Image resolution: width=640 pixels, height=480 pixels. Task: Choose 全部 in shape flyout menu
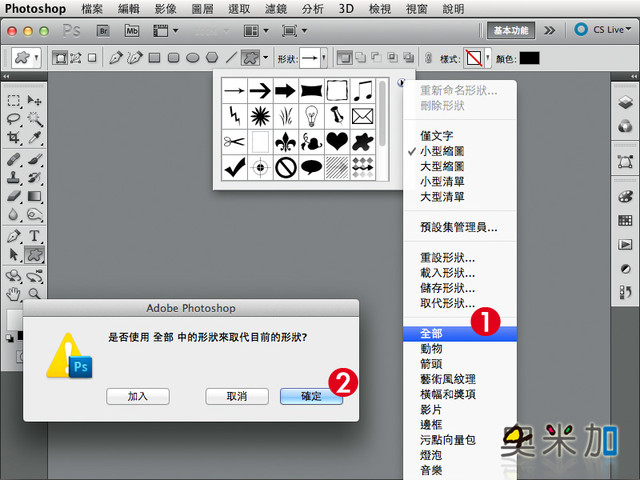tap(460, 333)
